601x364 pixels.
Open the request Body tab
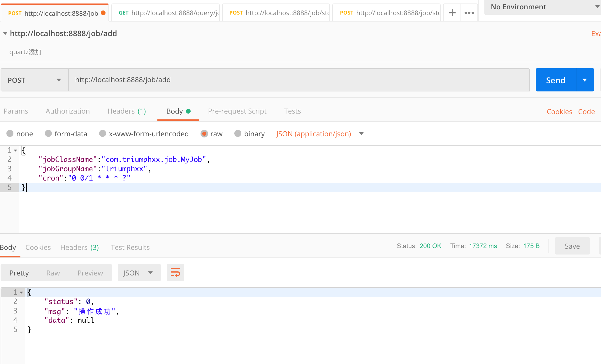[178, 111]
